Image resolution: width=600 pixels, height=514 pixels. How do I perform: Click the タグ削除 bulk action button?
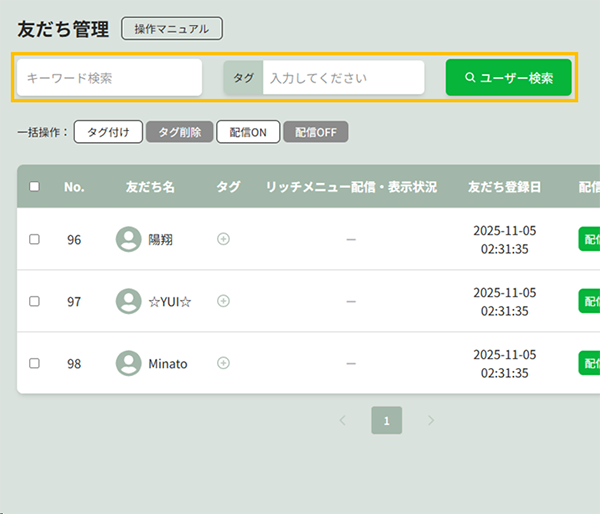coord(179,132)
